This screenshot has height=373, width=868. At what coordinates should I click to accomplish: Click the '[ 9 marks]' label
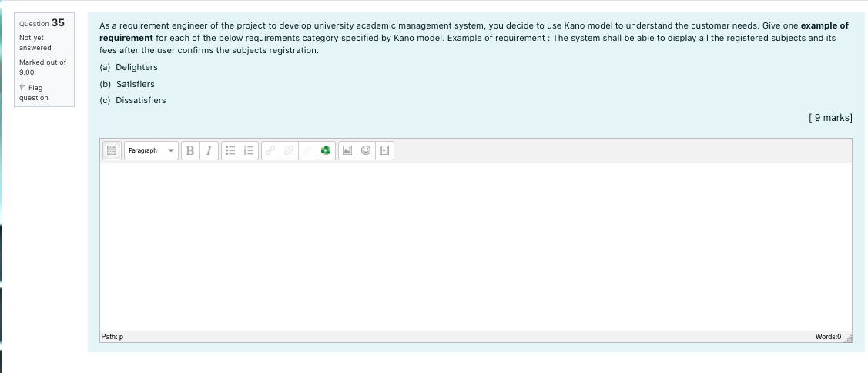coord(829,117)
